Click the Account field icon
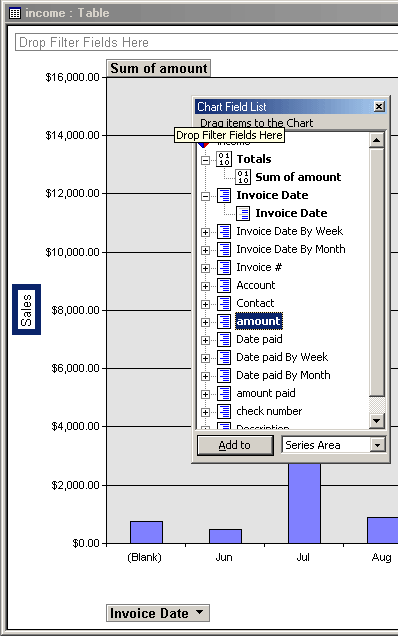398x636 pixels. pos(224,285)
